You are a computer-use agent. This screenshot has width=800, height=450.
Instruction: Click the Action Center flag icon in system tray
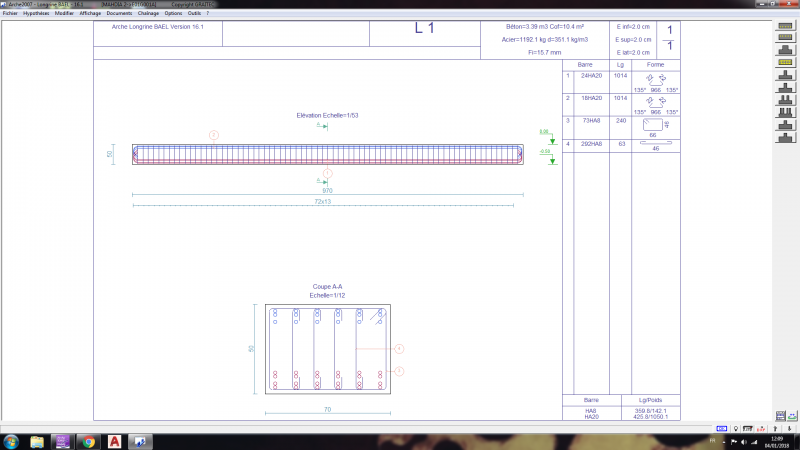coord(734,442)
